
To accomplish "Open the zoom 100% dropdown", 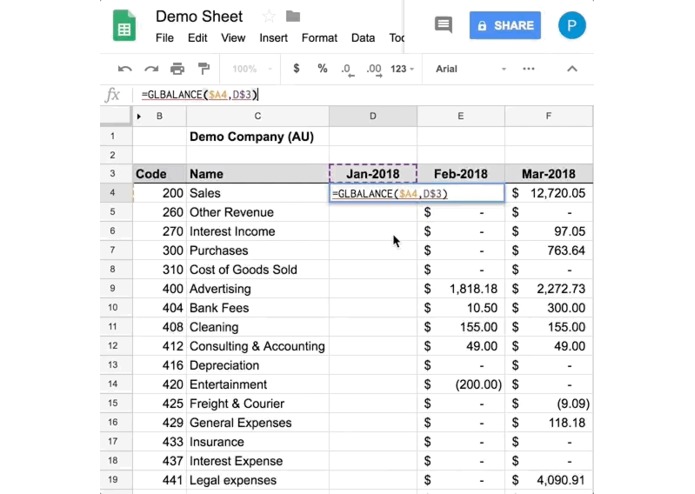I will (251, 69).
